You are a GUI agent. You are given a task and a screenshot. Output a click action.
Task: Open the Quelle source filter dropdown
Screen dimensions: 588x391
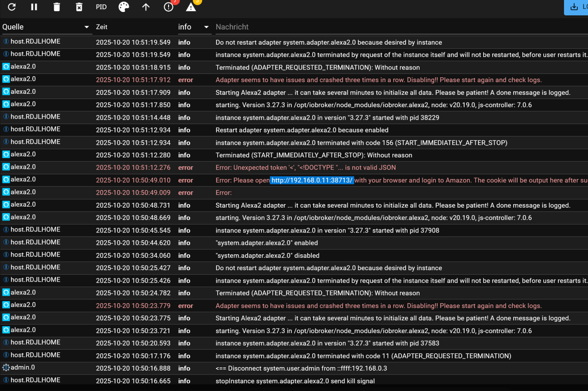pyautogui.click(x=46, y=27)
